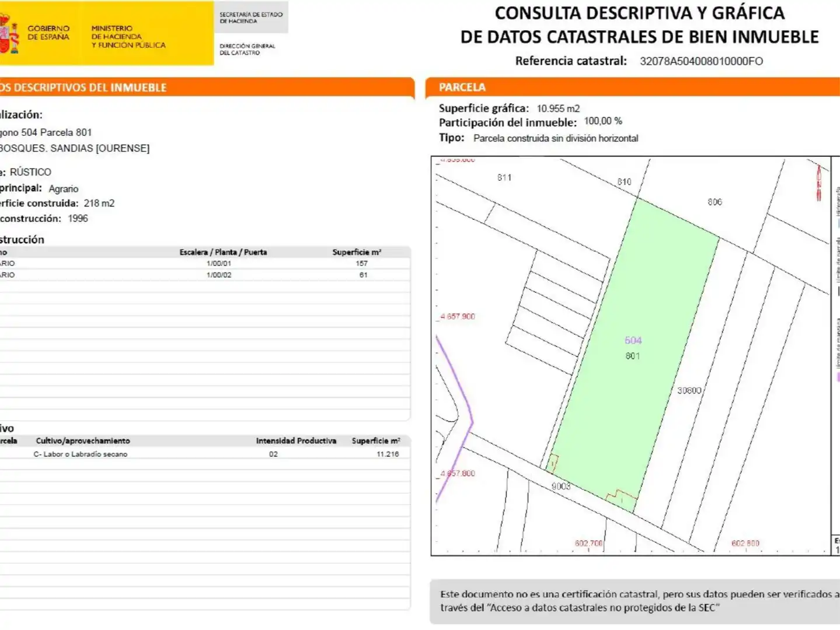
Task: Click the 'Referencia catastral:' label
Action: click(571, 61)
